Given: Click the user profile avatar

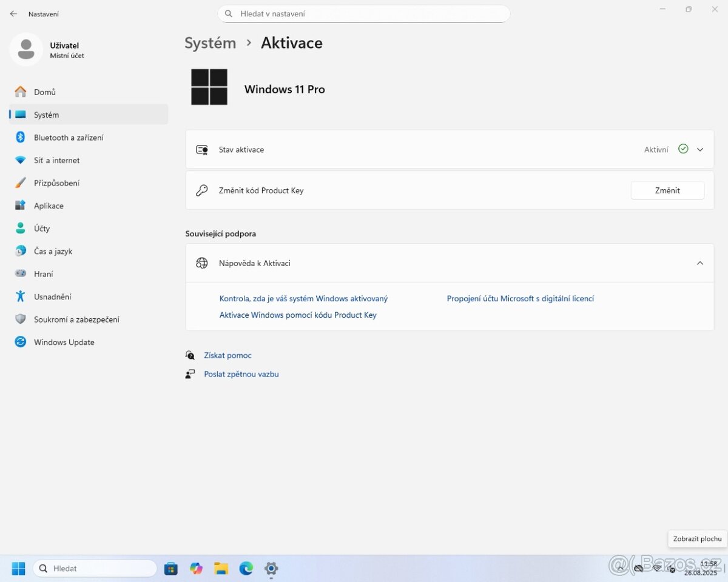Looking at the screenshot, I should 26,50.
